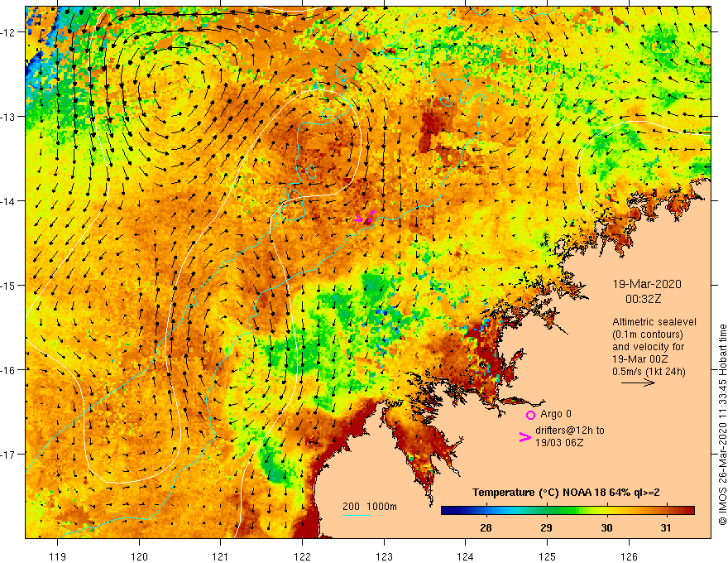
Task: Click the '19-Mar 00Z' caption line
Action: tap(640, 359)
